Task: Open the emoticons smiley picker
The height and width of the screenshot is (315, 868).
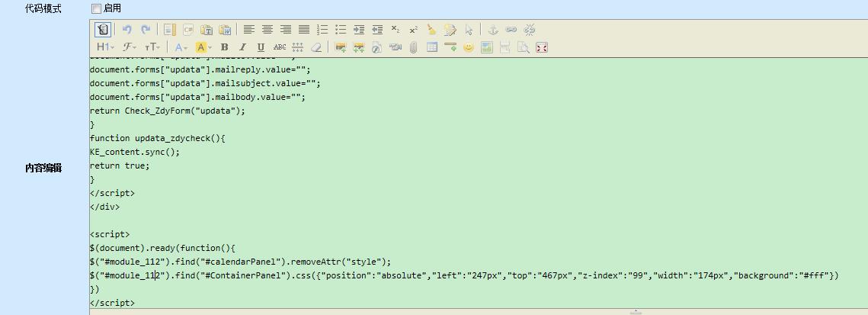Action: (x=469, y=47)
